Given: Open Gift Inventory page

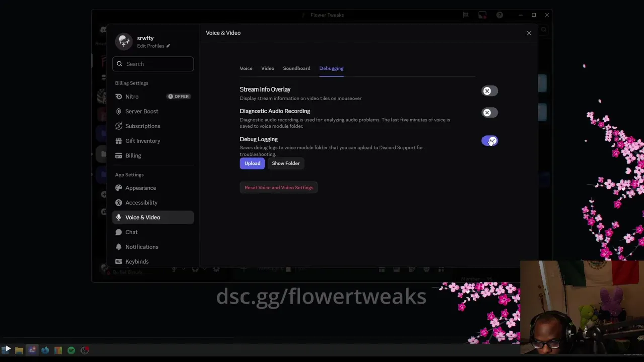Looking at the screenshot, I should [153, 141].
